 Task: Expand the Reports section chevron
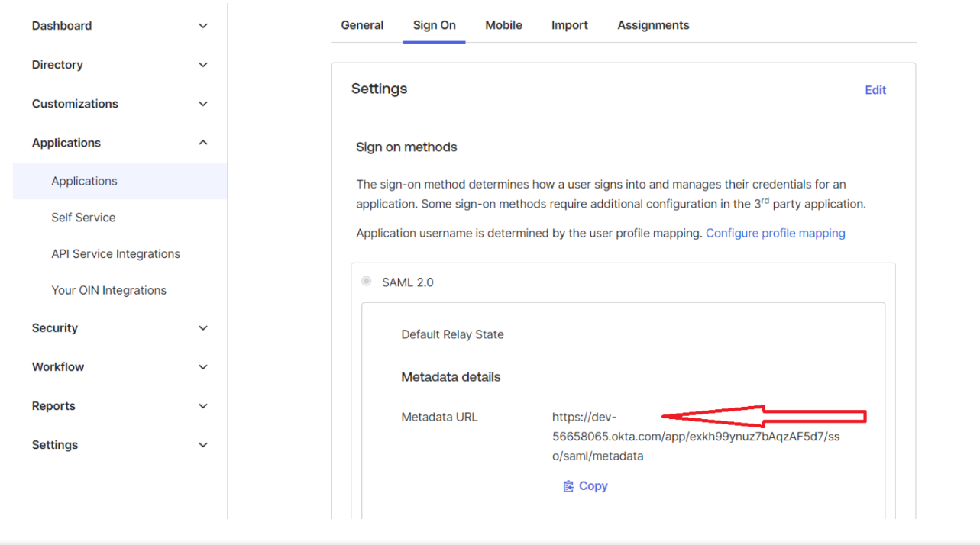pos(203,406)
